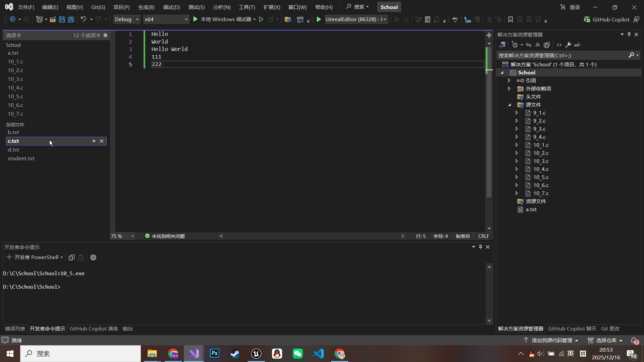Screen dimensions: 644x362
Task: Collapse the 源文件 folder node
Action: click(x=509, y=105)
